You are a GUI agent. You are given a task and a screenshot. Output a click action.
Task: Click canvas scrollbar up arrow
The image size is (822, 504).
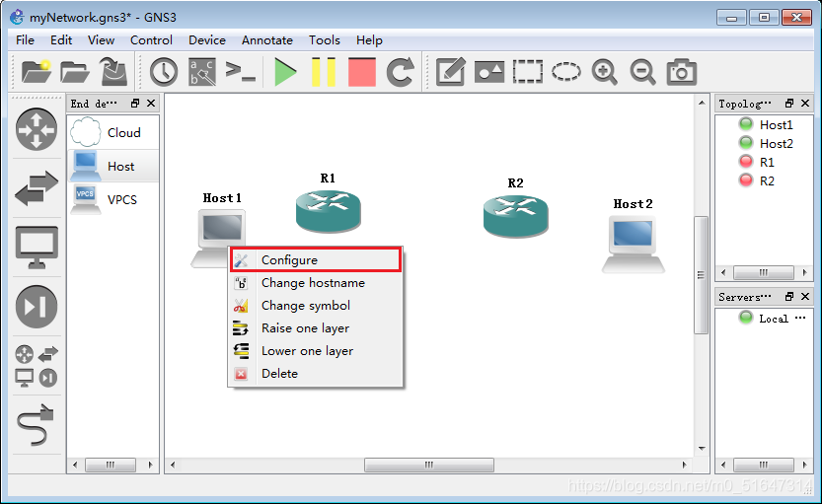(x=702, y=103)
